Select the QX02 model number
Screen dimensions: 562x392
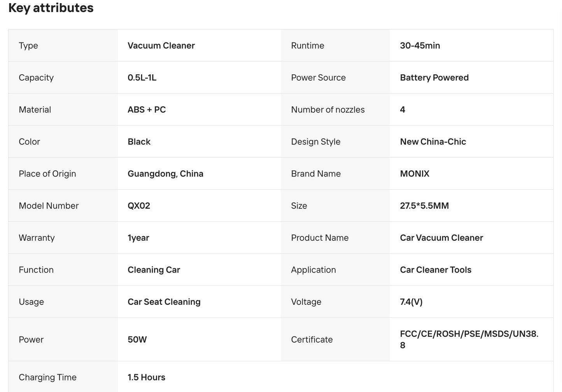point(139,206)
